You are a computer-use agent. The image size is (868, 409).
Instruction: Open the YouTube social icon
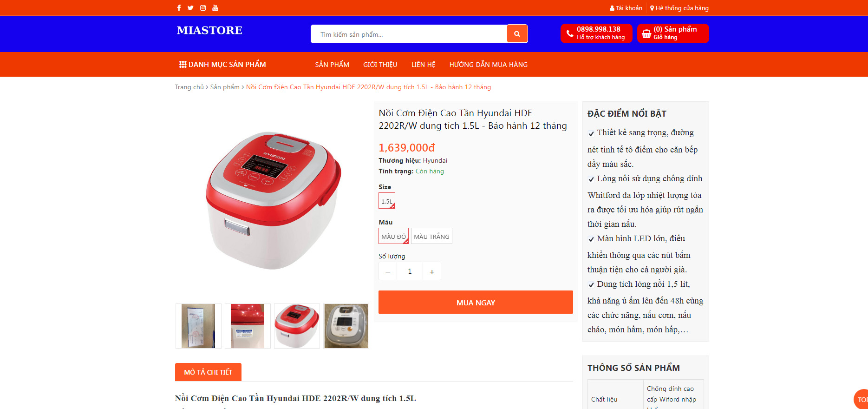215,8
